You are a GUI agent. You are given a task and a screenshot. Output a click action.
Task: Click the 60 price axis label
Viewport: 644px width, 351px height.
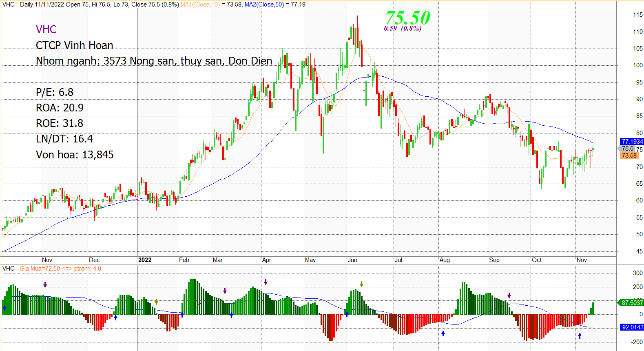tap(639, 200)
